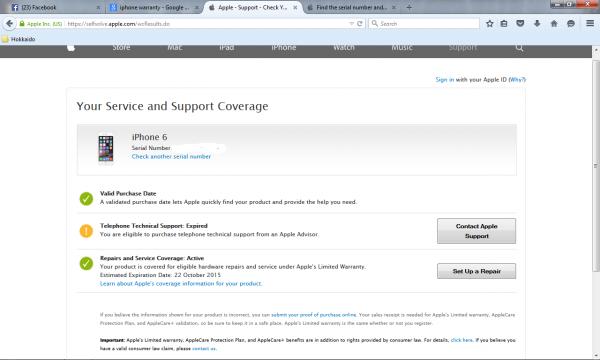Close the iphone warranty Google tab

197,7
